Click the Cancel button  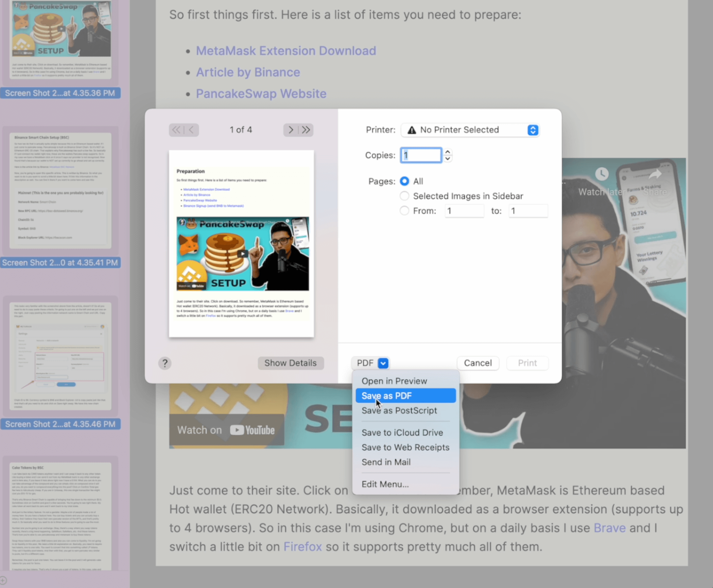tap(478, 363)
